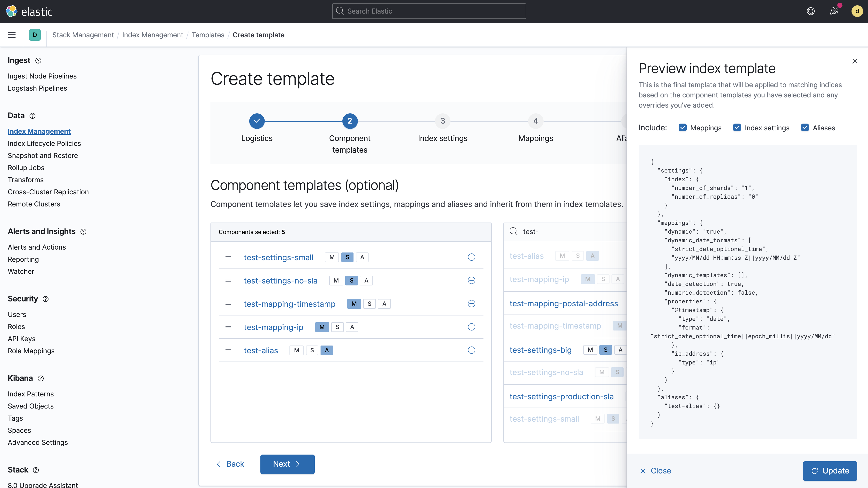
Task: Open the help menu lifebuoy icon
Action: (811, 11)
